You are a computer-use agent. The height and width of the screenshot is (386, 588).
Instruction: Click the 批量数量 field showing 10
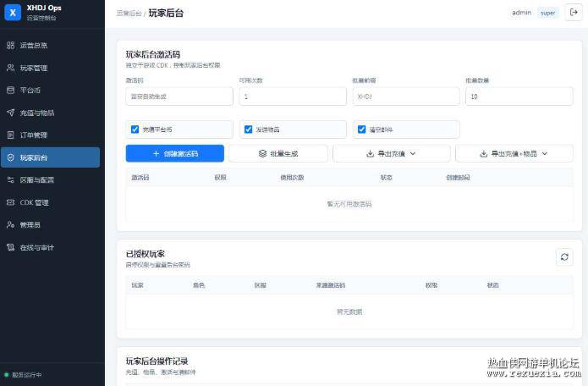(519, 96)
